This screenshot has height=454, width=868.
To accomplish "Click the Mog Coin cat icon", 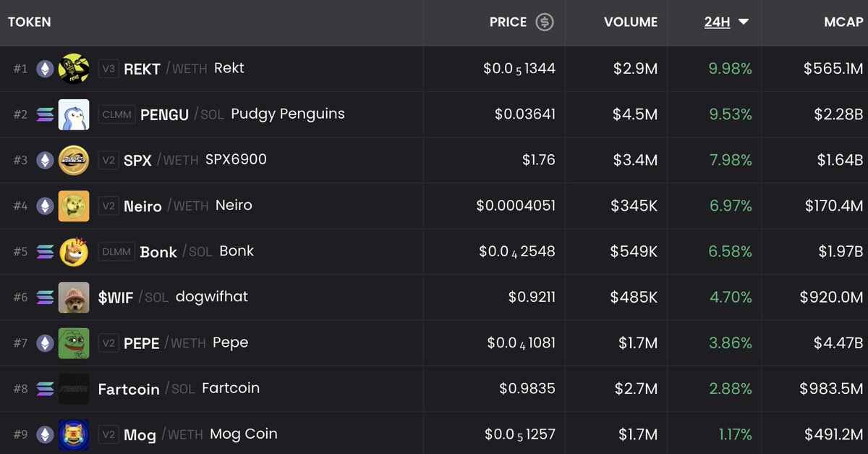I will point(73,434).
